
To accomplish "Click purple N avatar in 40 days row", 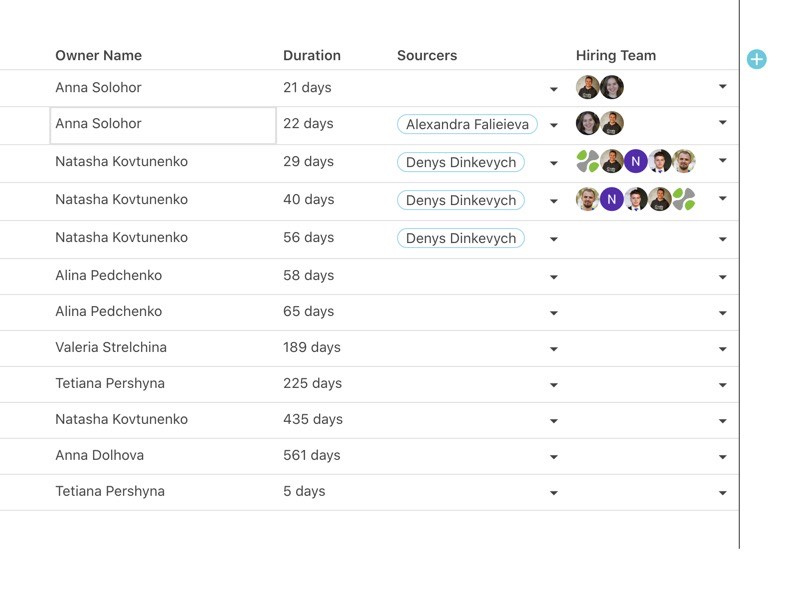I will pos(612,199).
